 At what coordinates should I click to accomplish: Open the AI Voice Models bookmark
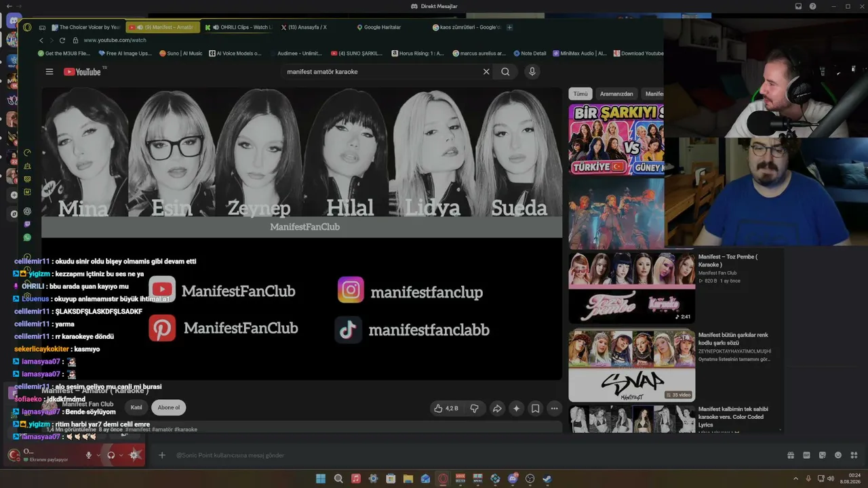pyautogui.click(x=235, y=54)
